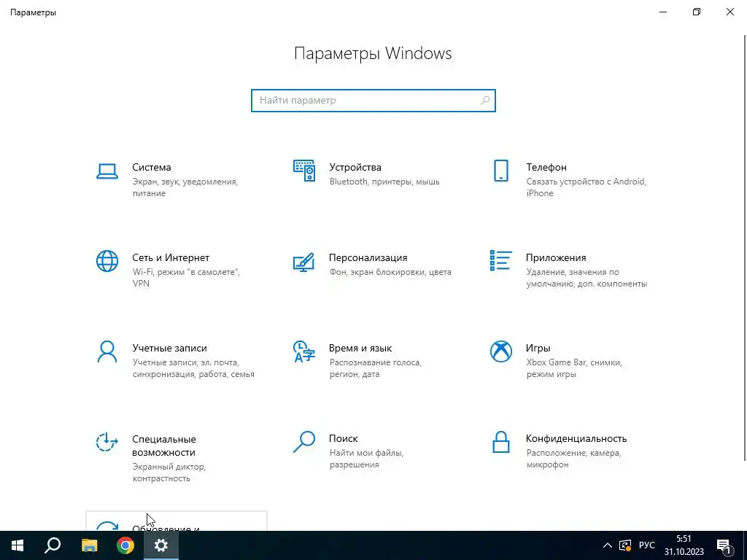Image resolution: width=747 pixels, height=560 pixels.
Task: Click the text "Wi-Fi, режим "в самолете", VPN"
Action: (x=186, y=278)
